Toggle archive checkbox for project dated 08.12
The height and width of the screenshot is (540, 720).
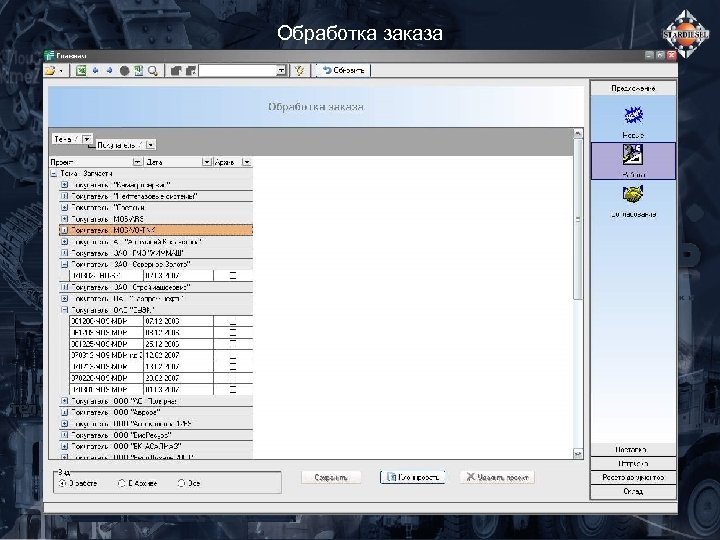(233, 332)
